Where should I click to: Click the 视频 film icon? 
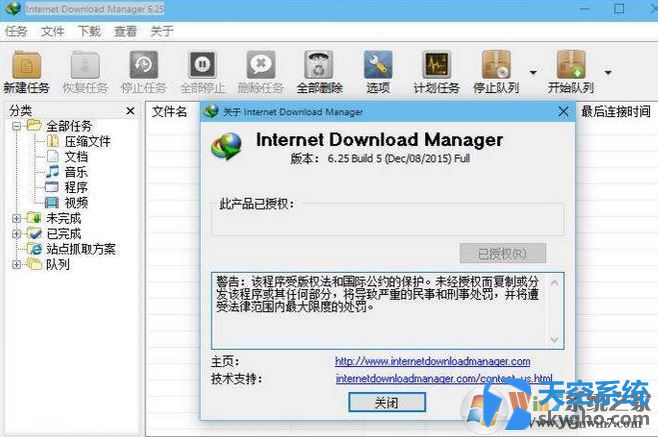[x=52, y=203]
